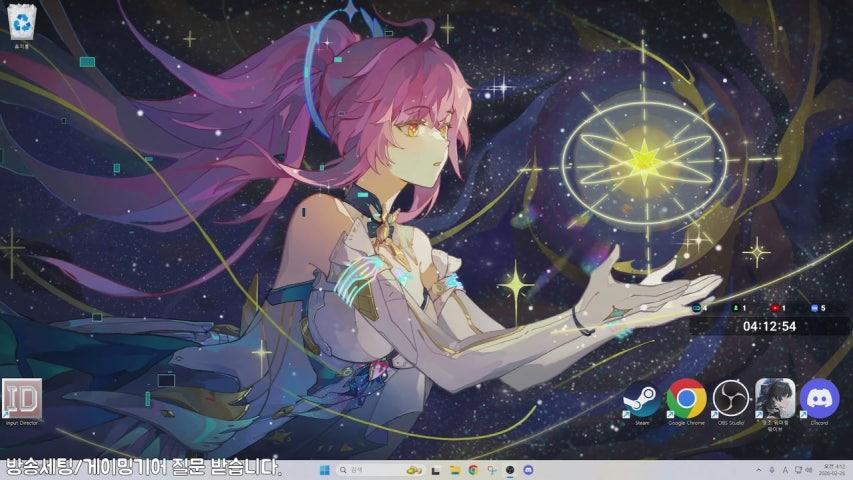Open volume control in system tray
The image size is (853, 480).
click(x=809, y=470)
